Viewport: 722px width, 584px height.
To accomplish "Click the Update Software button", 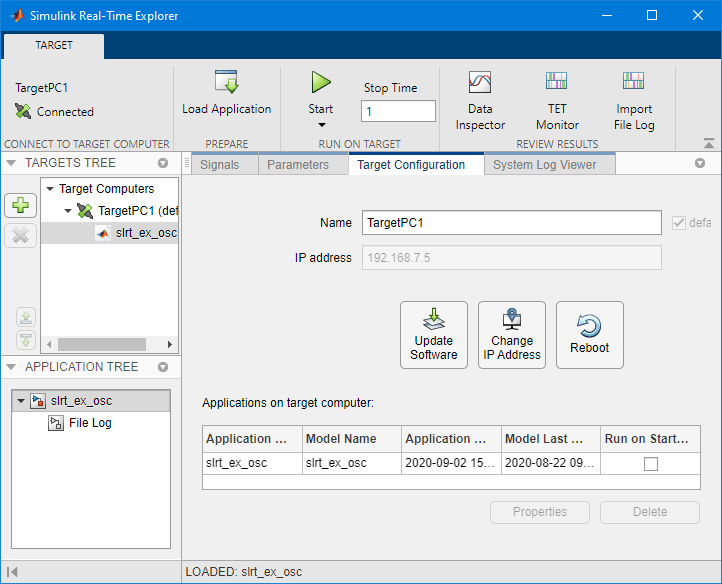I will pyautogui.click(x=434, y=335).
